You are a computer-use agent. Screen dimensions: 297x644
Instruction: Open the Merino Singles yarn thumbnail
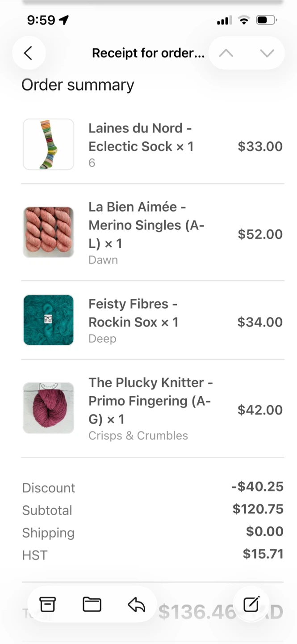[x=48, y=232]
